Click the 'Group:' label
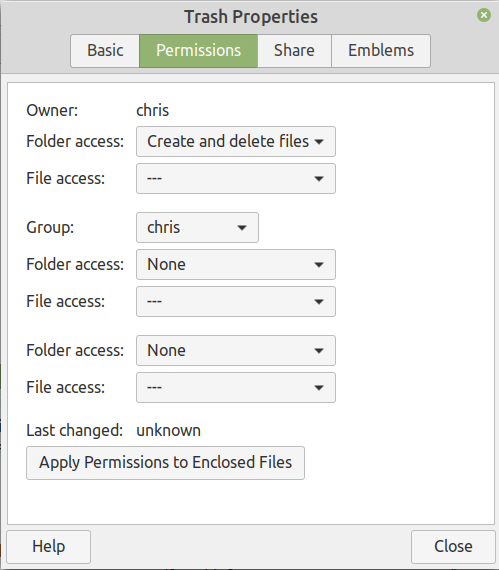 click(x=50, y=228)
